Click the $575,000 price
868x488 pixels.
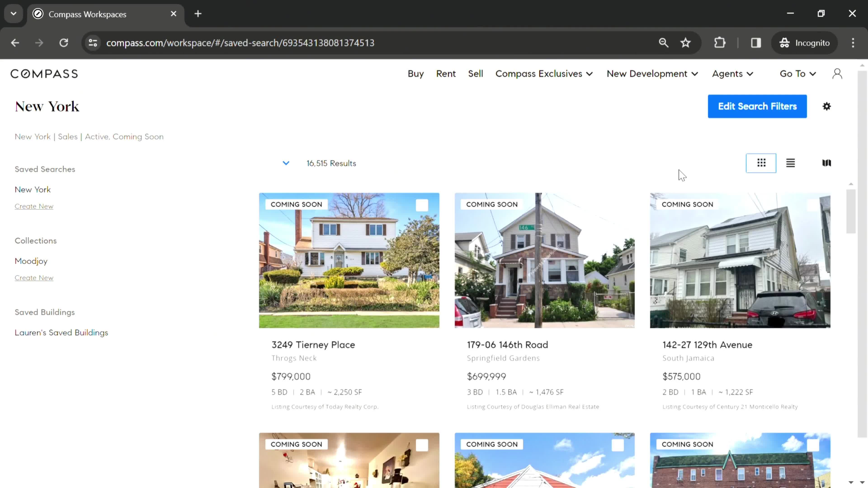tap(681, 377)
